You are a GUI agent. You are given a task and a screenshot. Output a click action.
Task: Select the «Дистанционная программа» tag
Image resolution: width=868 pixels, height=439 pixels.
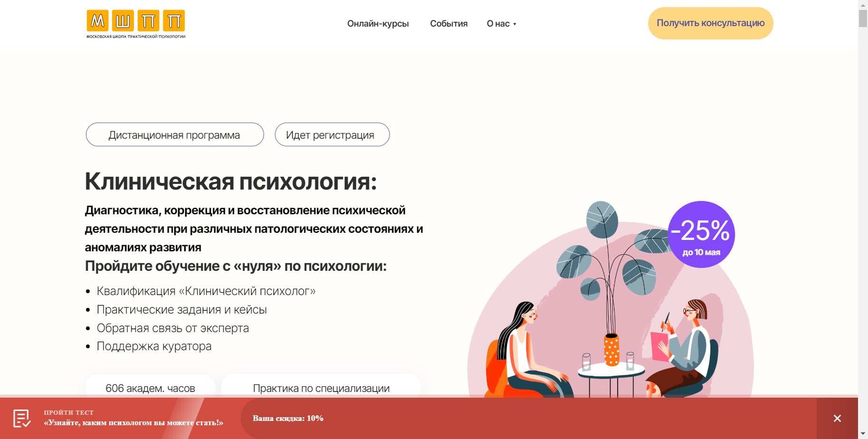pyautogui.click(x=174, y=135)
